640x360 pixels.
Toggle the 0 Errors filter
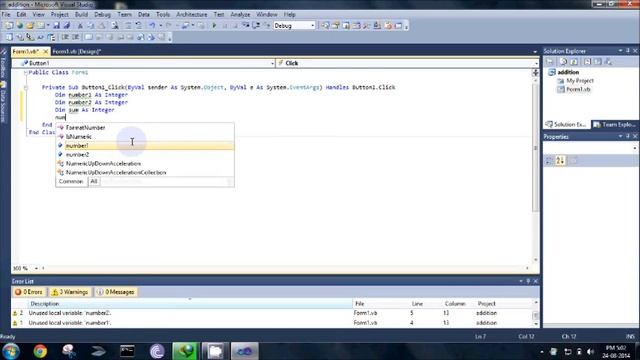(x=29, y=292)
